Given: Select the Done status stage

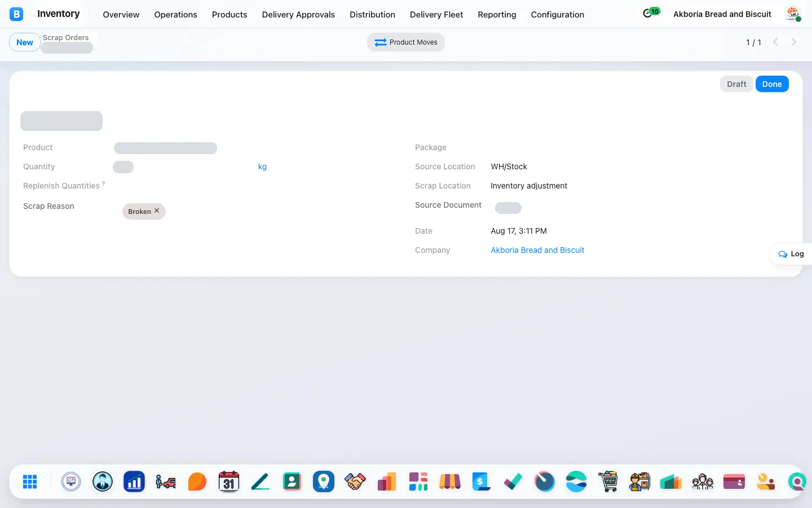Looking at the screenshot, I should 772,84.
